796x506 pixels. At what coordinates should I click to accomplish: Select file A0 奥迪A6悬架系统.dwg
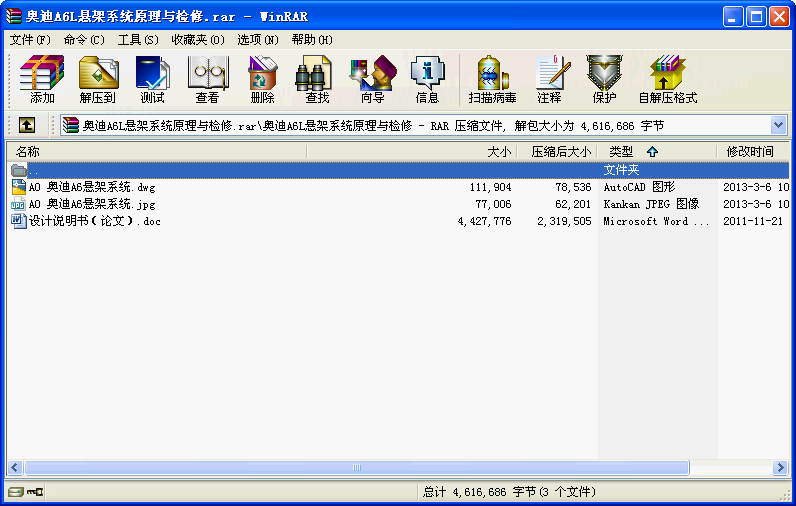[x=92, y=187]
